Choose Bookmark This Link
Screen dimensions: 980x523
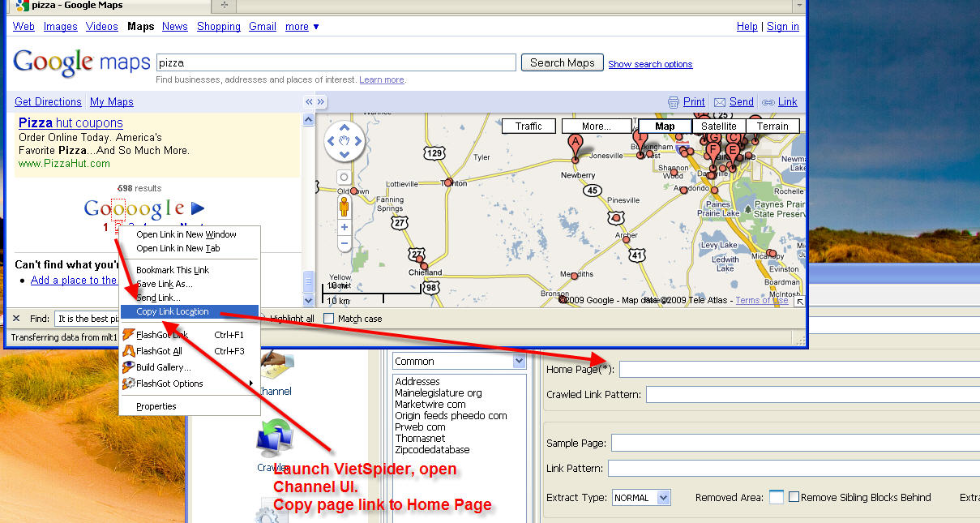(x=172, y=270)
